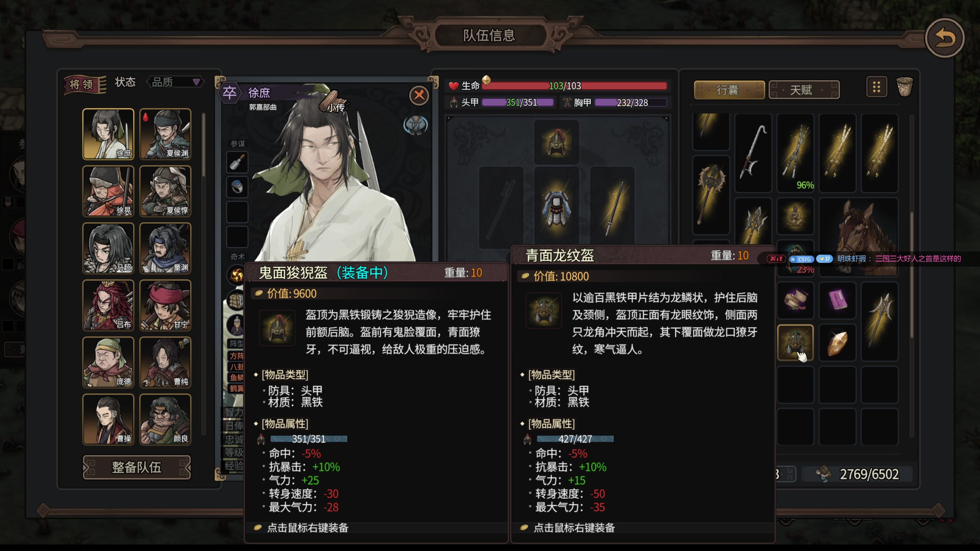
Task: Select the 状态 status tab
Action: click(125, 82)
